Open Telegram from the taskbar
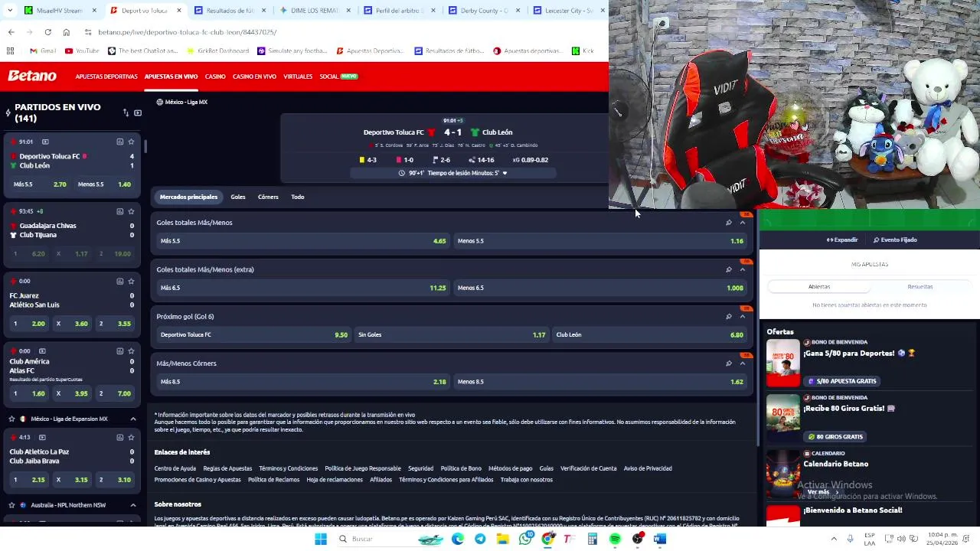Image resolution: width=980 pixels, height=551 pixels. click(480, 539)
